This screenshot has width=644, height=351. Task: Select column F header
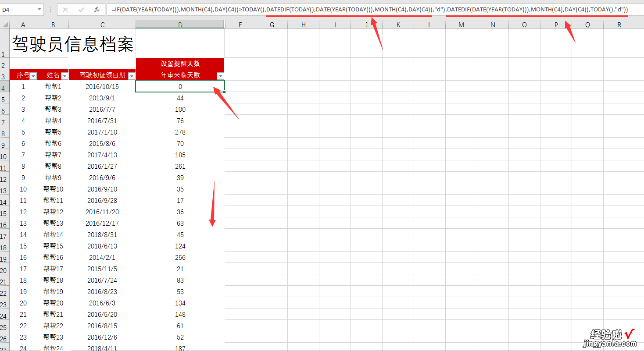click(x=240, y=25)
